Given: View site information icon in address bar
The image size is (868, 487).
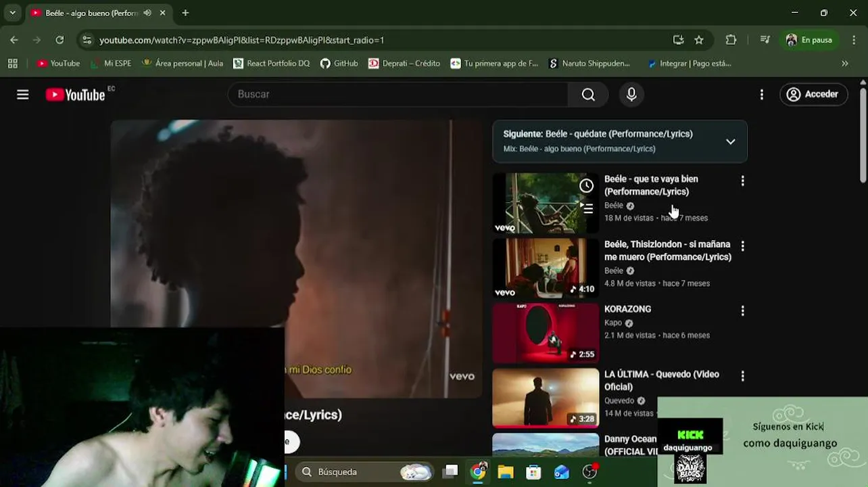Looking at the screenshot, I should (x=87, y=40).
